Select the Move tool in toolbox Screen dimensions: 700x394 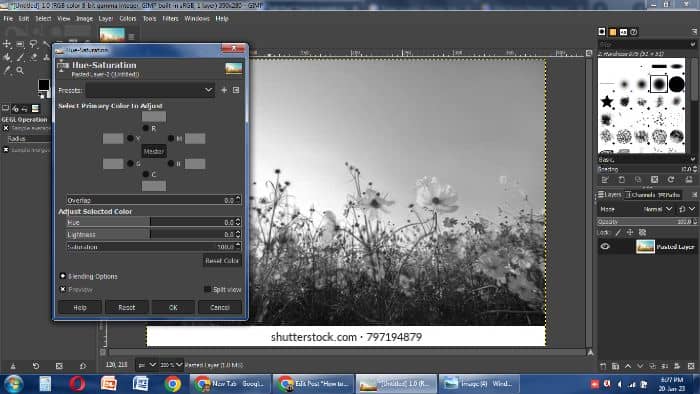7,44
